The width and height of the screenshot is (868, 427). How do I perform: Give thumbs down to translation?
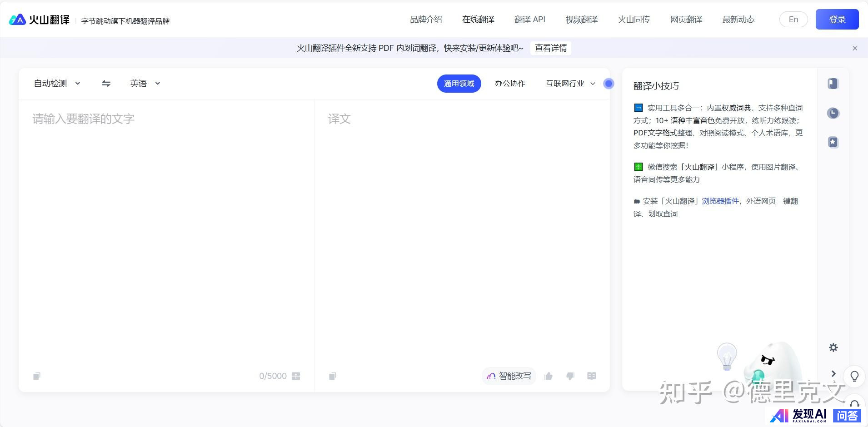[x=570, y=376]
